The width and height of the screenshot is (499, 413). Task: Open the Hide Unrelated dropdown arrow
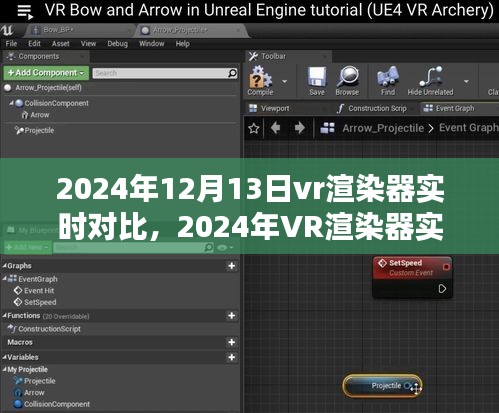coord(466,81)
